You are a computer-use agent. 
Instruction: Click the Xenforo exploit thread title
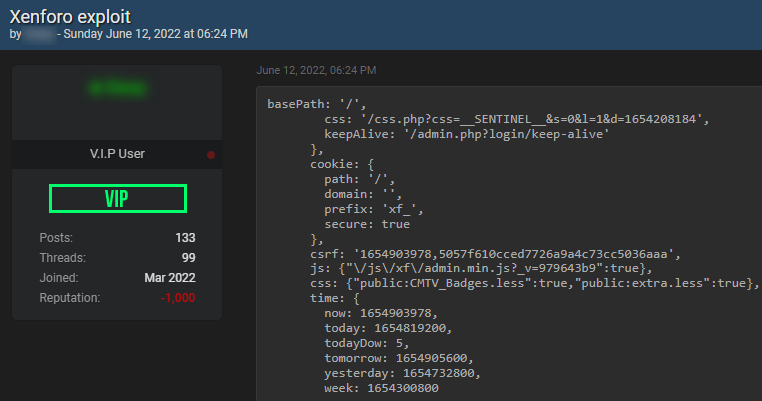[70, 17]
